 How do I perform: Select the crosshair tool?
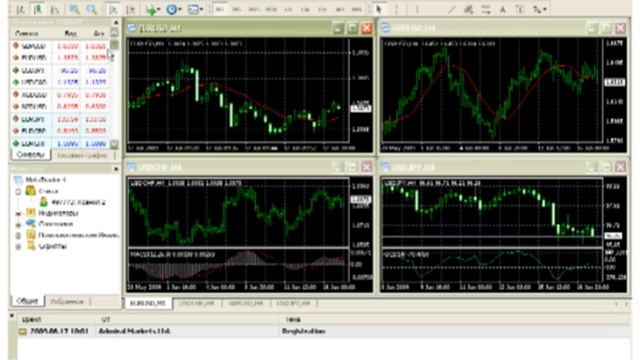[x=397, y=9]
